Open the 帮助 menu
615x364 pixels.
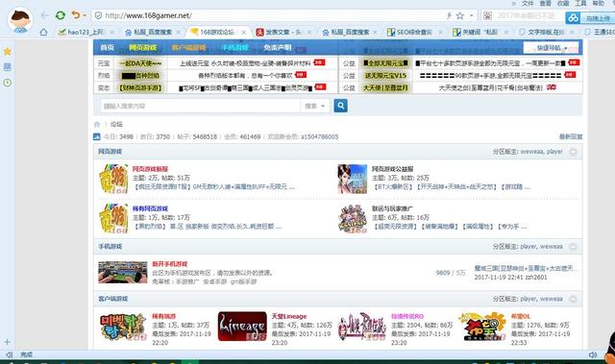599,4
